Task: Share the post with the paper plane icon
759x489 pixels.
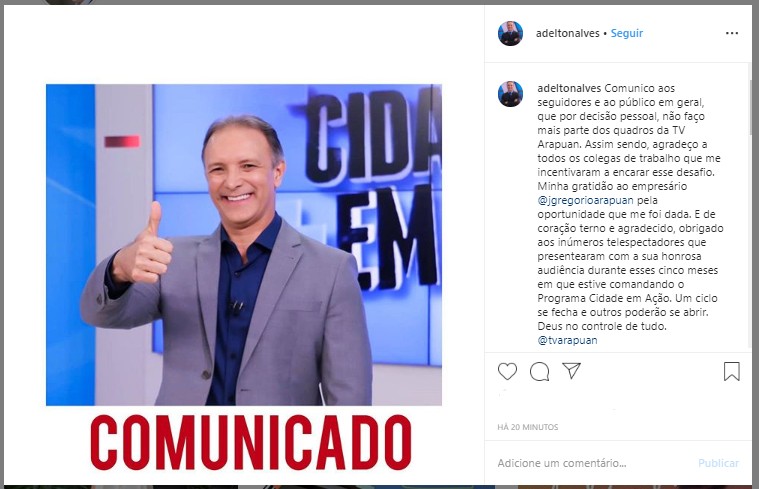Action: click(x=572, y=371)
